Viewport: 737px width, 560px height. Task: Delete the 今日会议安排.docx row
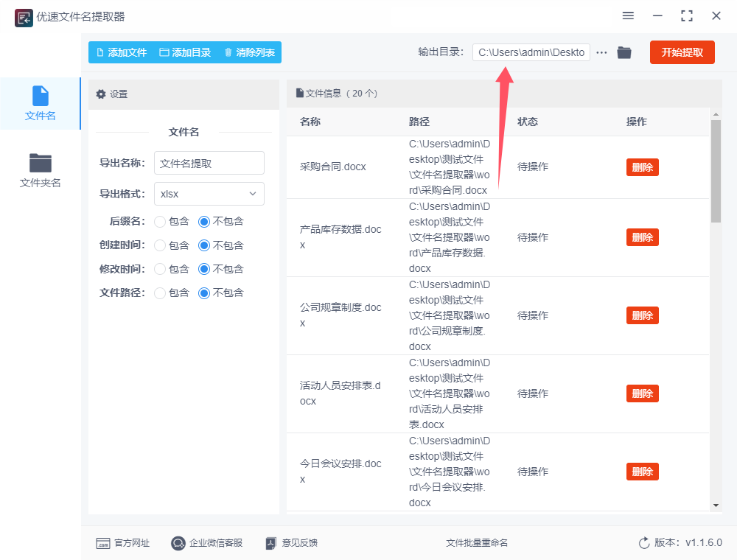pyautogui.click(x=642, y=471)
